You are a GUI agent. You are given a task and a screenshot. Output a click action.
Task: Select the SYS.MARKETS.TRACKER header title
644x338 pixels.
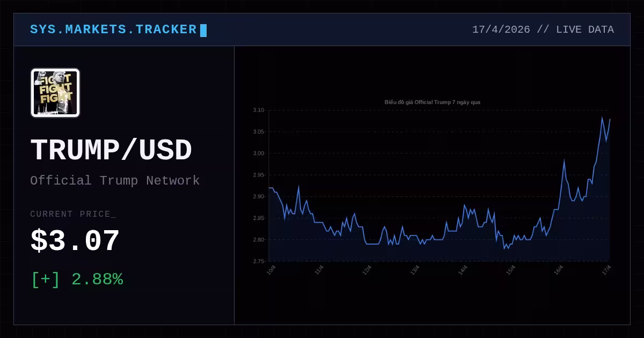point(113,30)
